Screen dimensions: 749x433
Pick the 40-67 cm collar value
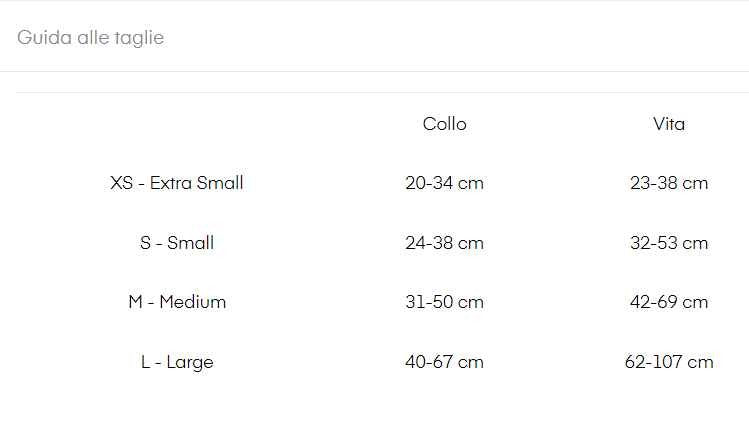[444, 362]
